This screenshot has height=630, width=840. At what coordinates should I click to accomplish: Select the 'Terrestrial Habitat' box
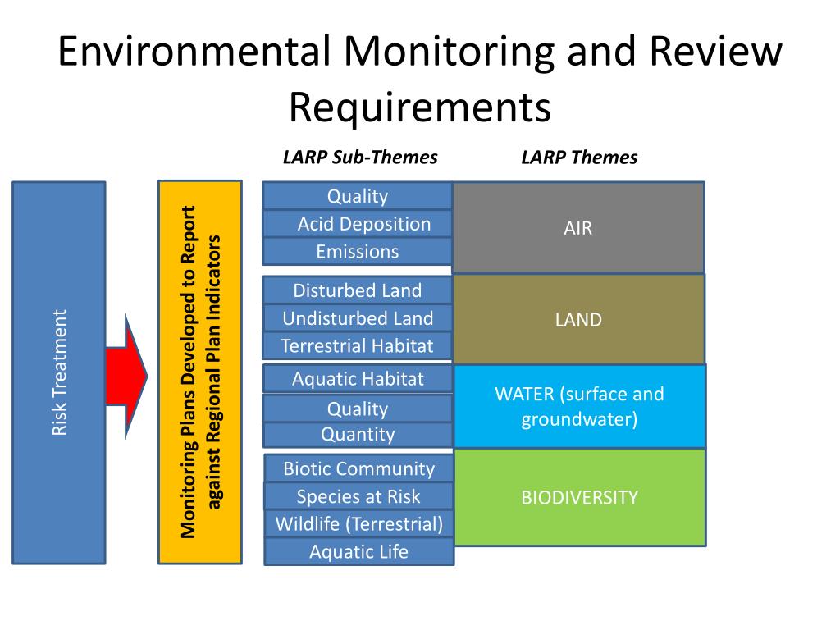pyautogui.click(x=358, y=345)
